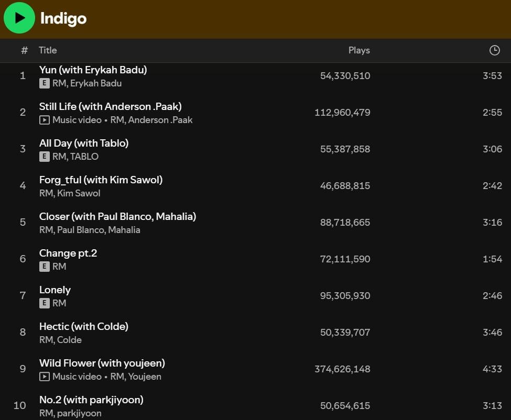Click the Explicit badge on Lonely
Viewport: 511px width, 420px height.
[x=45, y=303]
